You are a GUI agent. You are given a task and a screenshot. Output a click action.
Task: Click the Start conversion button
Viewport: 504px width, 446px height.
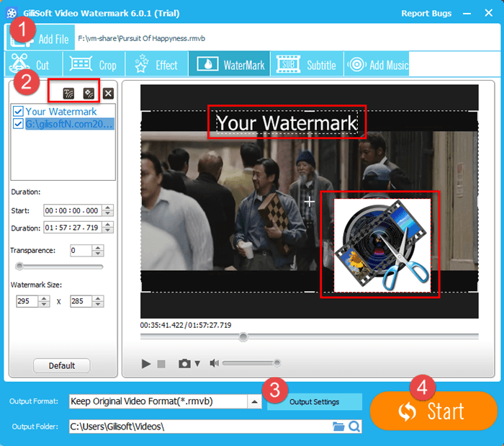(433, 411)
